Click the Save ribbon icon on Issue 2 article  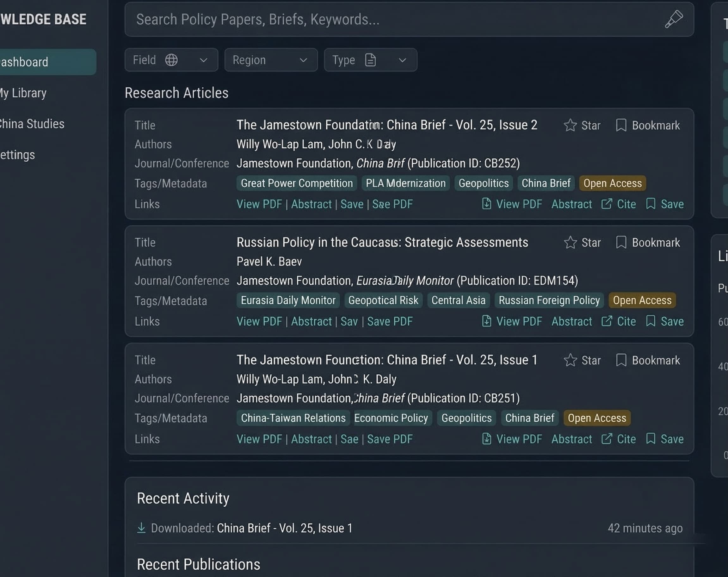click(651, 204)
